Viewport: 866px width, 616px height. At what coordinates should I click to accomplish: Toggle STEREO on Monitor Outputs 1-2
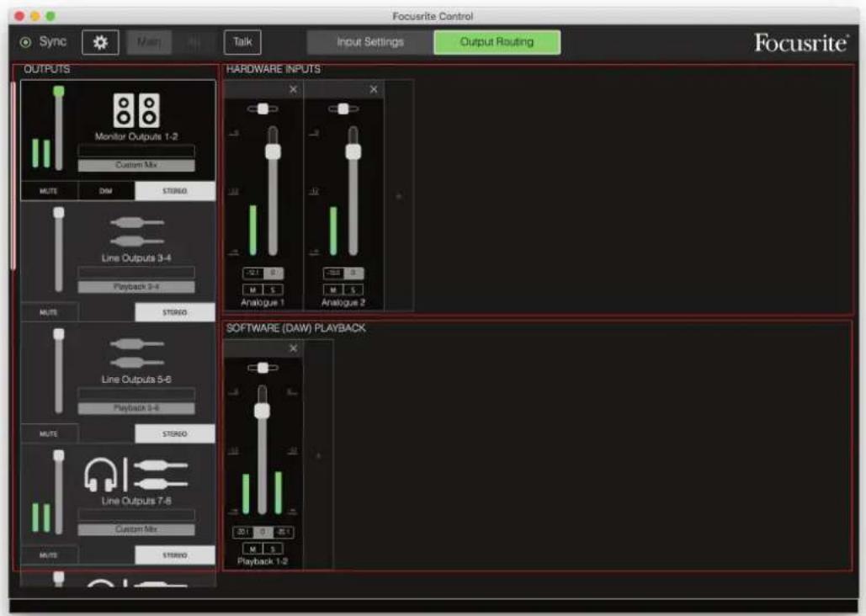pos(175,190)
